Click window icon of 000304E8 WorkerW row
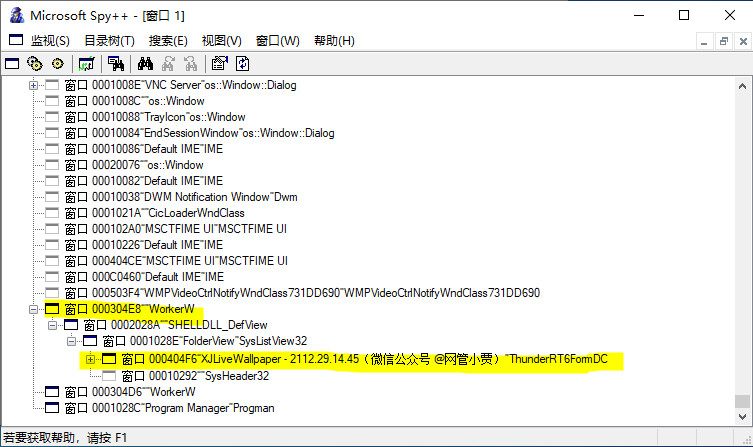 [x=52, y=309]
